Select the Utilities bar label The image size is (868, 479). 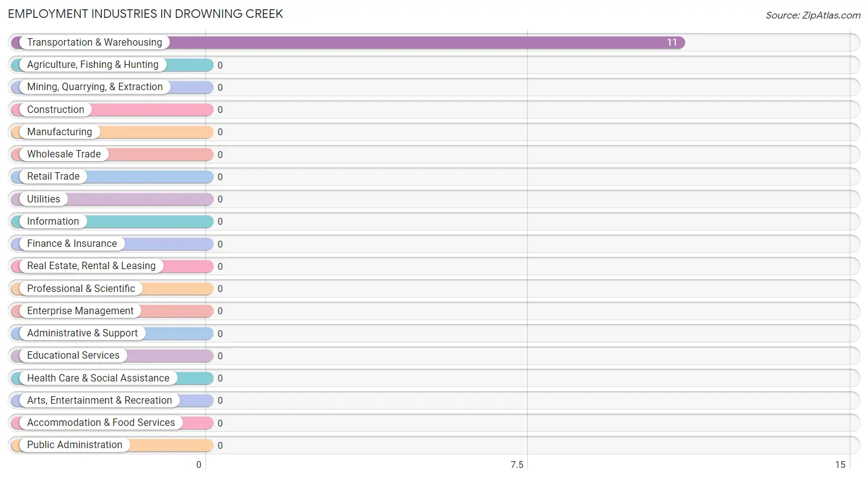click(x=44, y=199)
